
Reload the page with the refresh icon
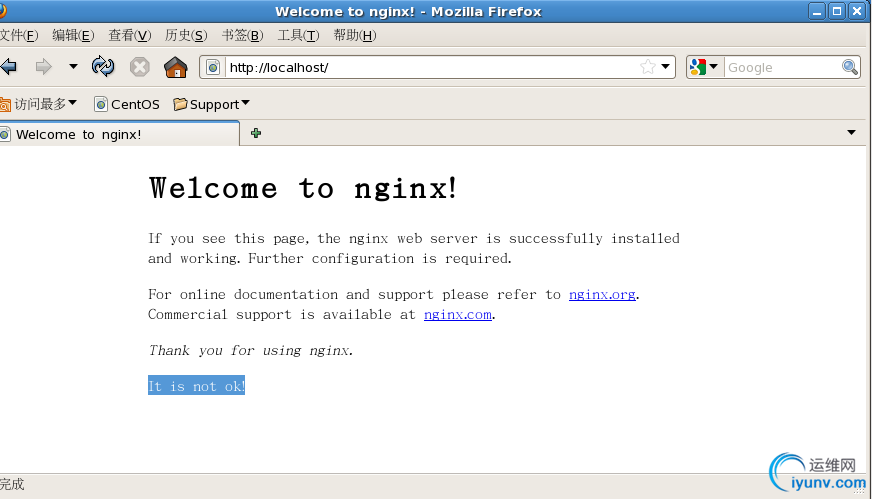(x=103, y=67)
